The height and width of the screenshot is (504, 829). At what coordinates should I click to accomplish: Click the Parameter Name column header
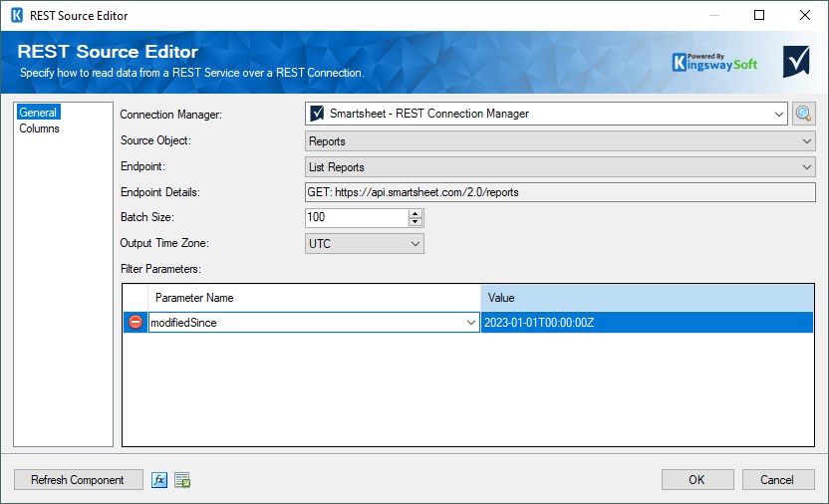[x=314, y=298]
